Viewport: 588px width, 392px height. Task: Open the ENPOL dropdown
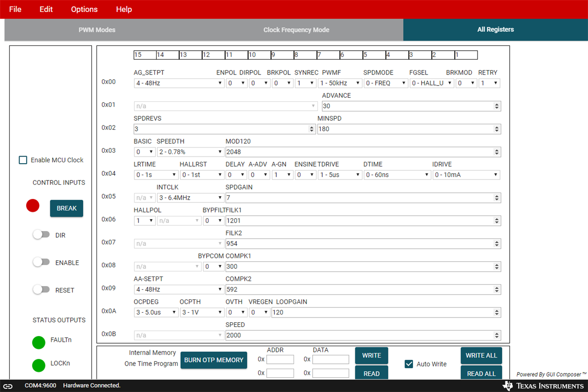point(237,83)
